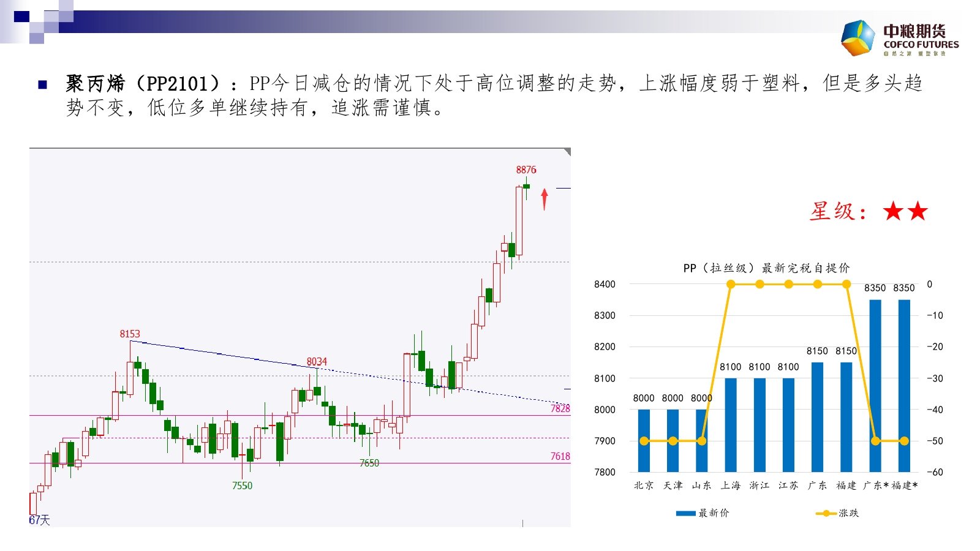980x551 pixels.
Task: Click the 8153 high price label
Action: click(x=130, y=334)
